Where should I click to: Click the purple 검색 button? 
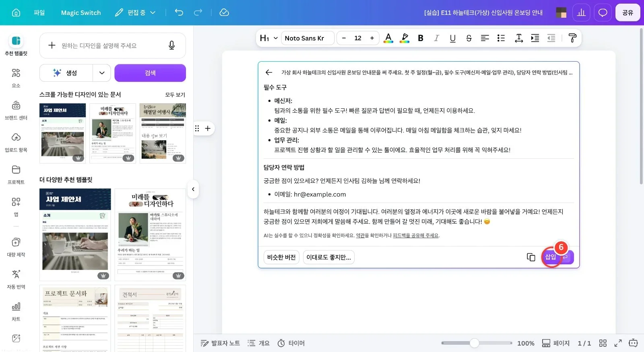(x=150, y=73)
